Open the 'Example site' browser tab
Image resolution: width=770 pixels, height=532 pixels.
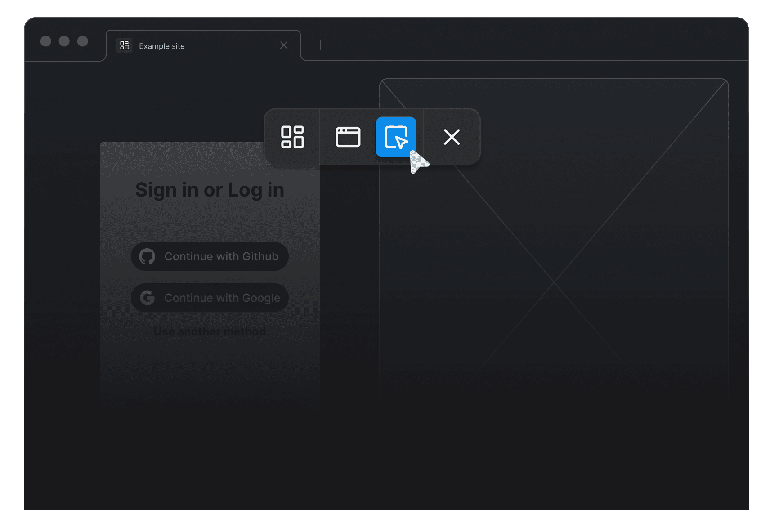point(203,45)
